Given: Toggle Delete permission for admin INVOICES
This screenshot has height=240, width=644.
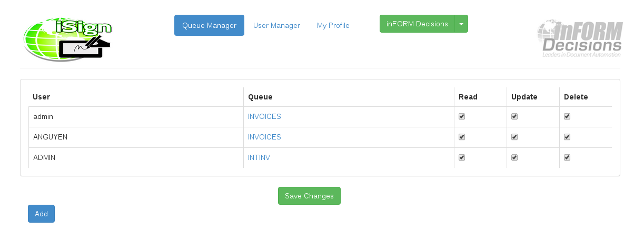Looking at the screenshot, I should (567, 117).
